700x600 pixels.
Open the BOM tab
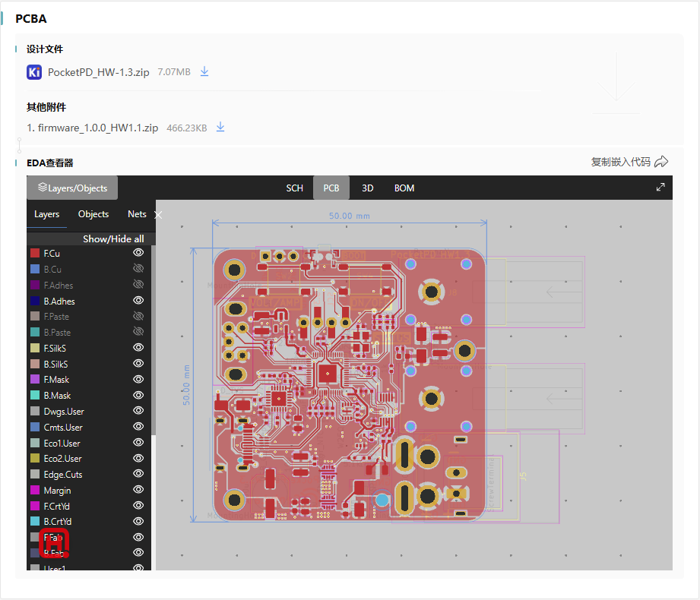click(404, 188)
